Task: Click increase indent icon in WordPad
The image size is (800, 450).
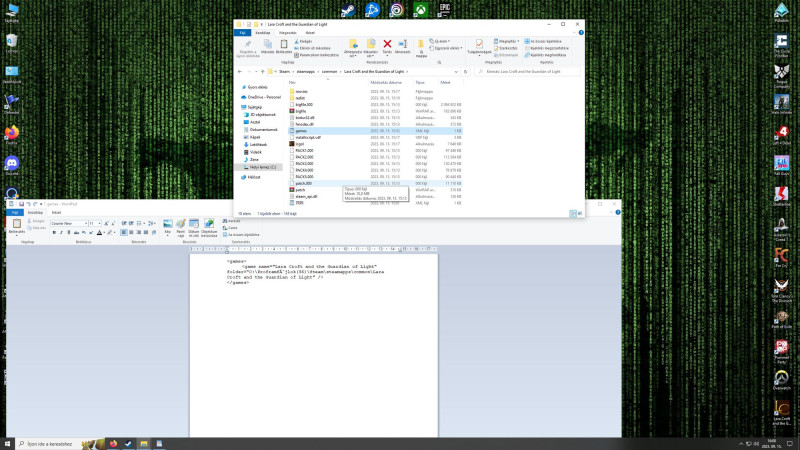Action: (131, 223)
